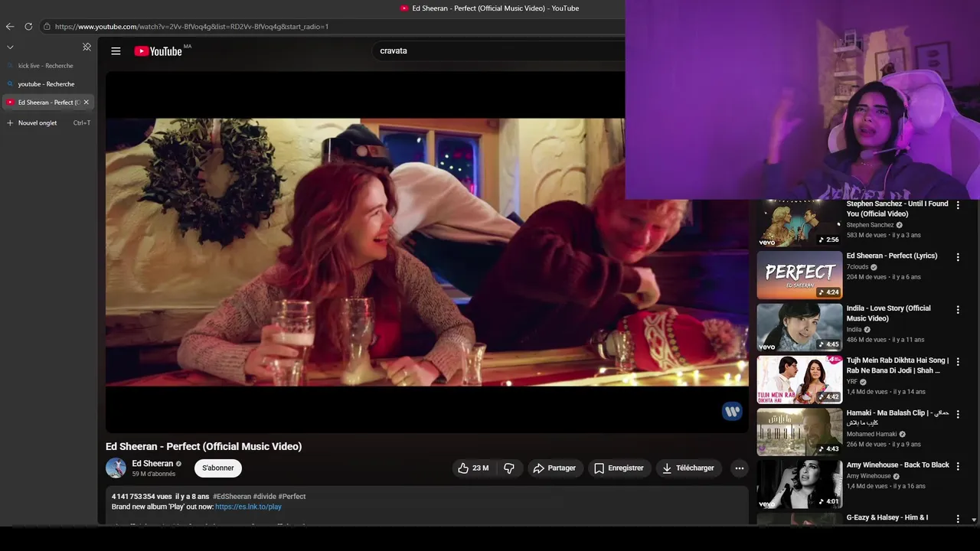The height and width of the screenshot is (551, 980).
Task: Open the Amy Winehouse 'Back To Black' thumbnail
Action: pyautogui.click(x=799, y=484)
